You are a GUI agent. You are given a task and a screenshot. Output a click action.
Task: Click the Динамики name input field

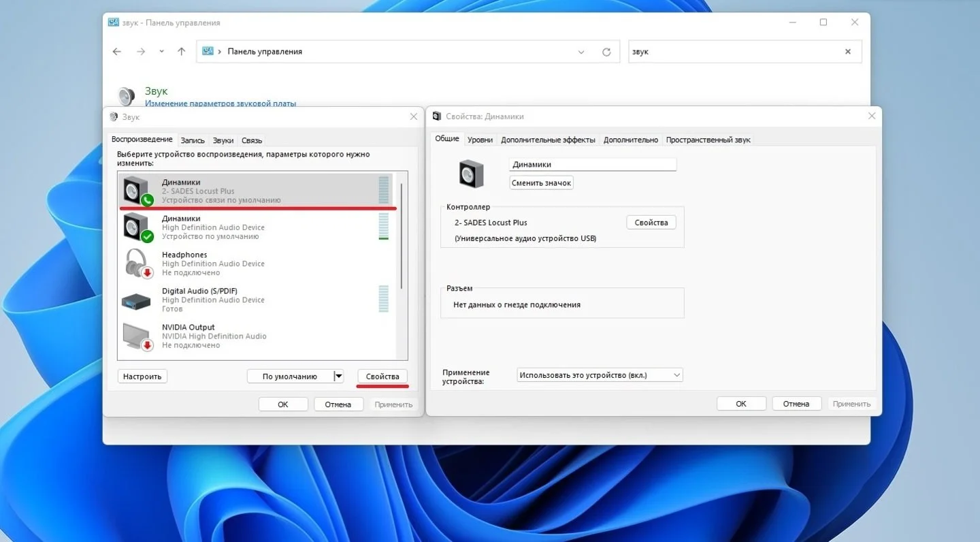tap(593, 164)
